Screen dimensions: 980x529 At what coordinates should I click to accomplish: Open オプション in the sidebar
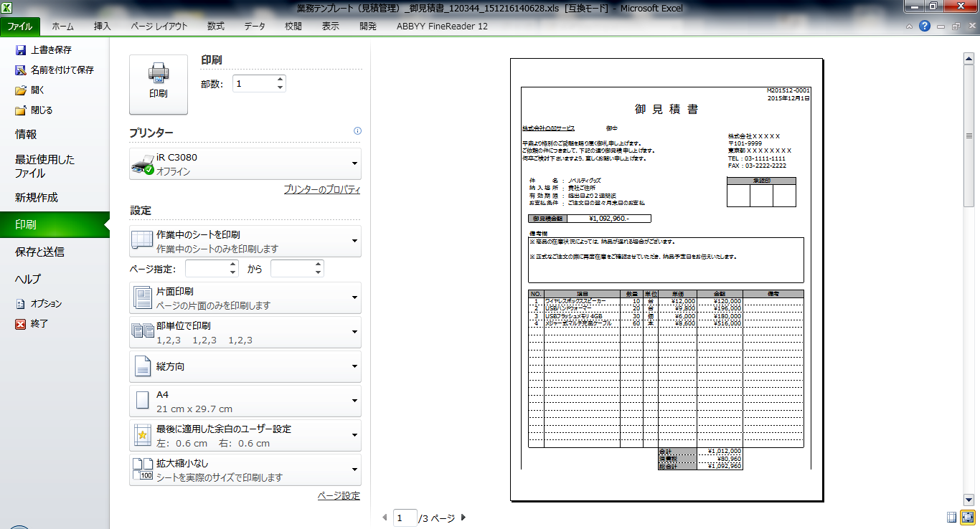point(21,304)
